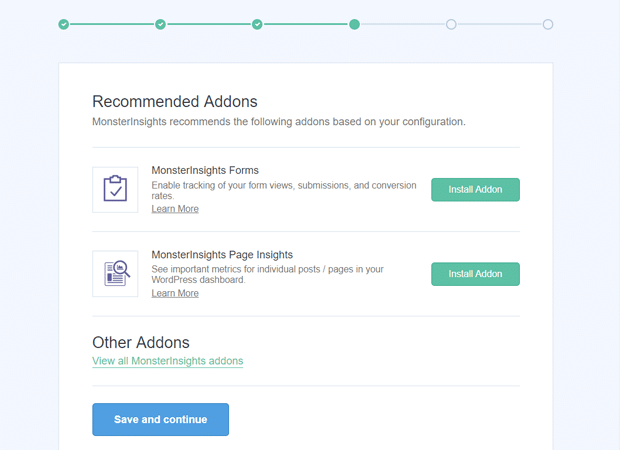
Task: Jump to the fifth step circle
Action: tap(451, 24)
